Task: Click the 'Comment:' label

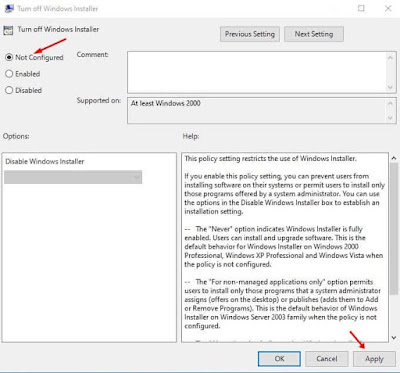Action: tap(93, 54)
